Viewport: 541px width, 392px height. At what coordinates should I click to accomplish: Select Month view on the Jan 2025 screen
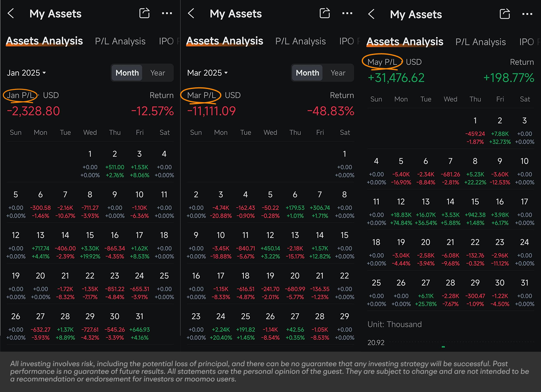click(127, 73)
